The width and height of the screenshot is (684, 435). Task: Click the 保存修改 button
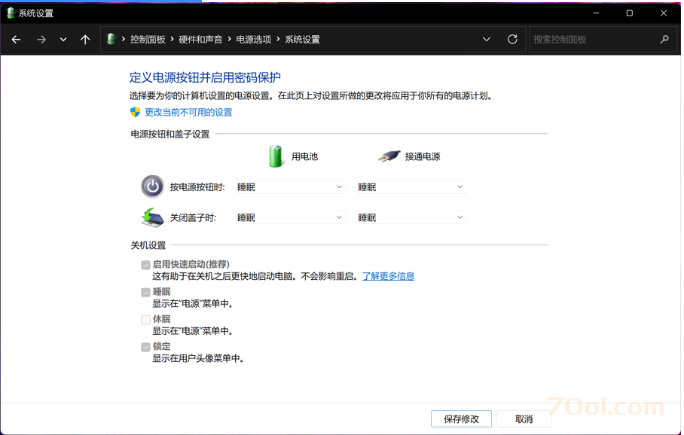[461, 419]
